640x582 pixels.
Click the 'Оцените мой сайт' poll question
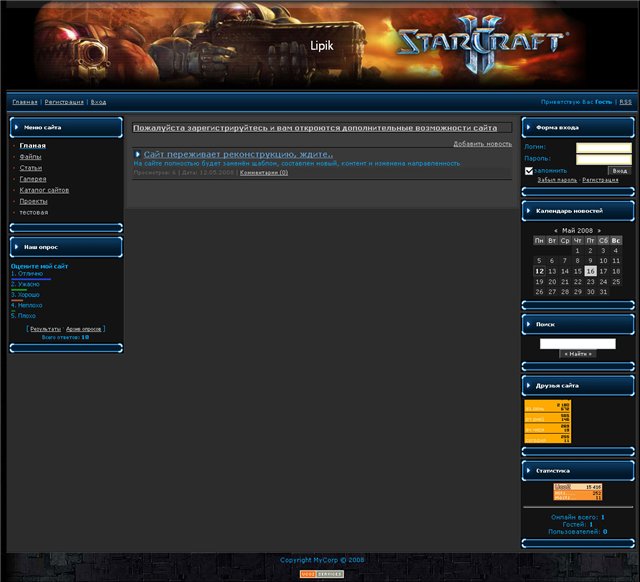(39, 266)
